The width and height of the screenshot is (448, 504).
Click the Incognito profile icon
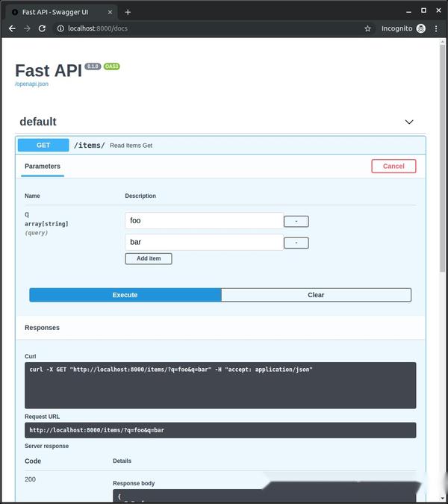[x=421, y=28]
